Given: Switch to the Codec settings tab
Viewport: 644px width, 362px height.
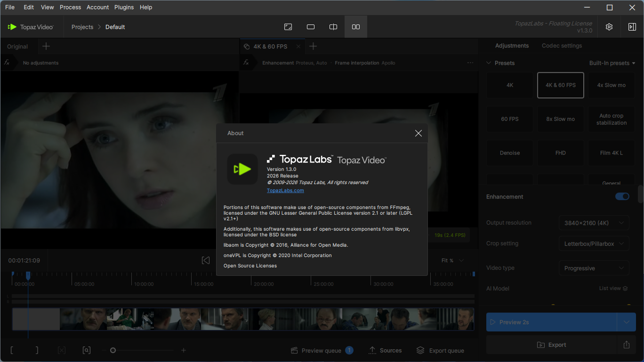Looking at the screenshot, I should (562, 46).
